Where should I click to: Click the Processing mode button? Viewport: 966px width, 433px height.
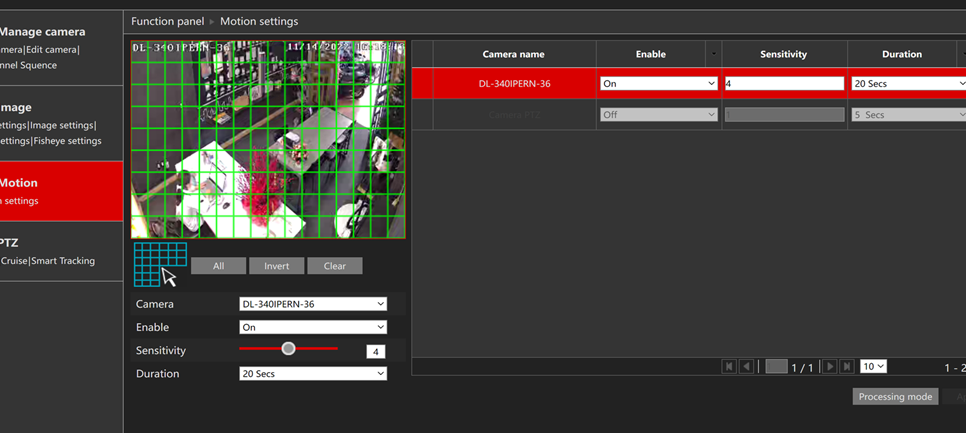(896, 397)
